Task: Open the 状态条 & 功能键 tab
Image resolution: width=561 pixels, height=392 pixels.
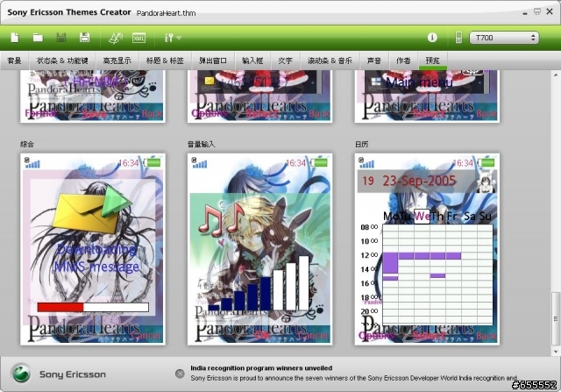Action: pos(62,61)
